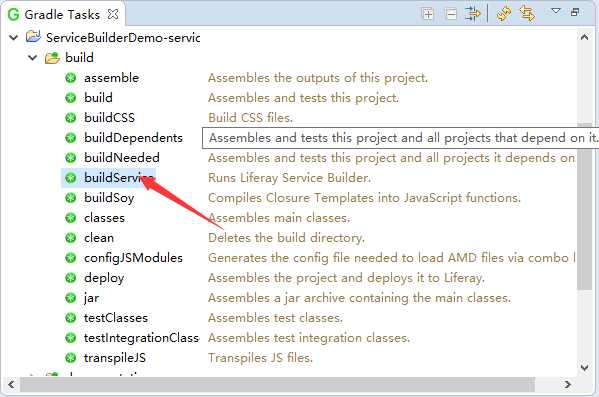Image resolution: width=599 pixels, height=397 pixels.
Task: Click the Collapse All toolbar icon
Action: pos(451,15)
